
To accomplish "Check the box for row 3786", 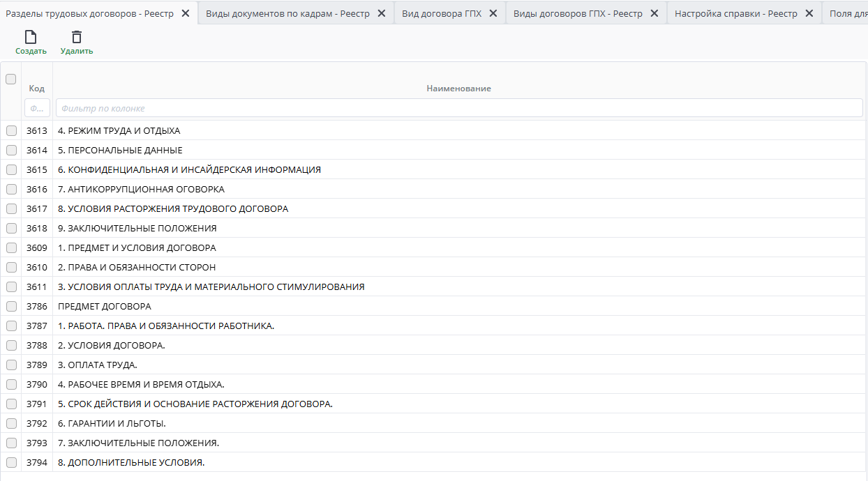I will (x=11, y=306).
